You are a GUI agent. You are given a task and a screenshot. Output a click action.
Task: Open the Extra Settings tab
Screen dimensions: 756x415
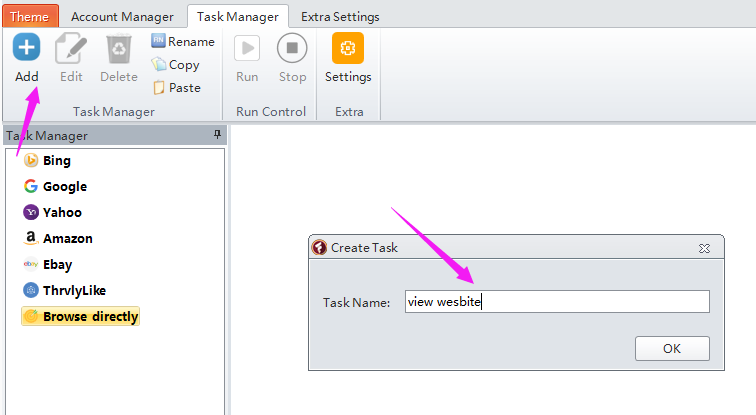(x=340, y=16)
